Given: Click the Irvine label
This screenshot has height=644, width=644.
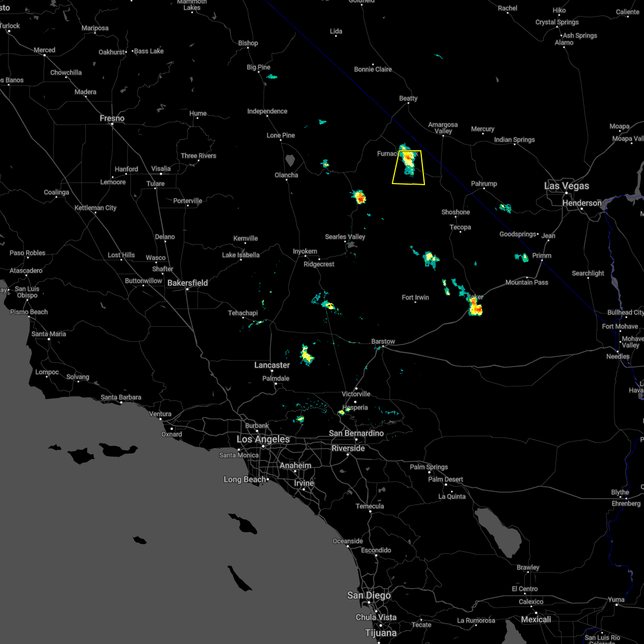Looking at the screenshot, I should pos(304,483).
